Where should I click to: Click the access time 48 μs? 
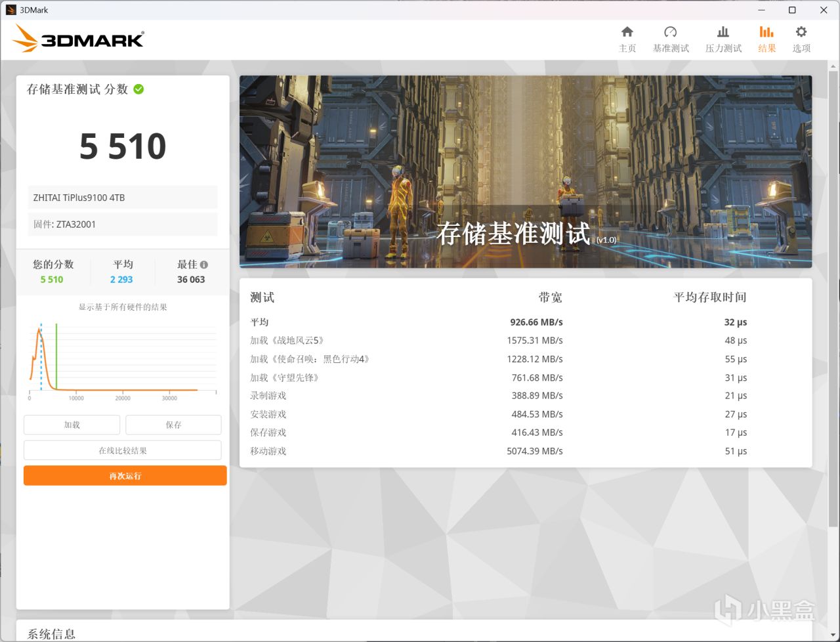[736, 341]
